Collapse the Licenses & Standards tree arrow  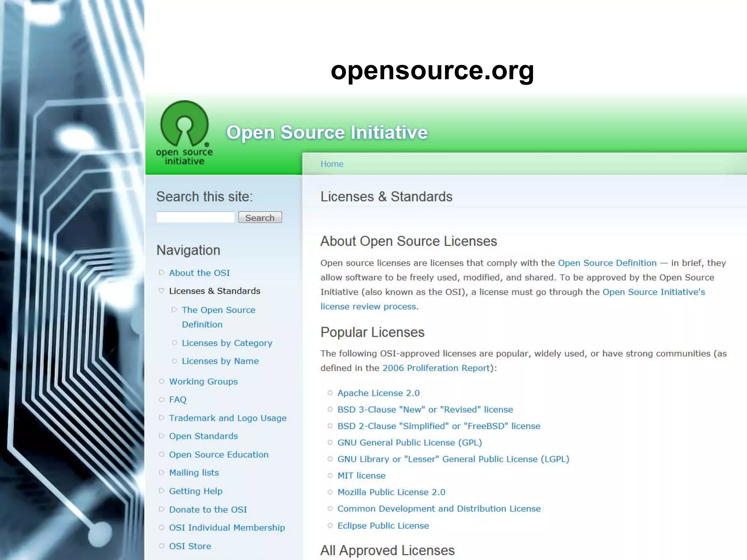click(161, 291)
